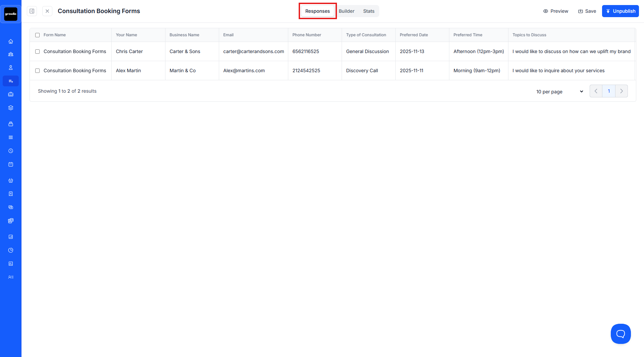This screenshot has width=644, height=357.
Task: Click the Save button
Action: 587,11
